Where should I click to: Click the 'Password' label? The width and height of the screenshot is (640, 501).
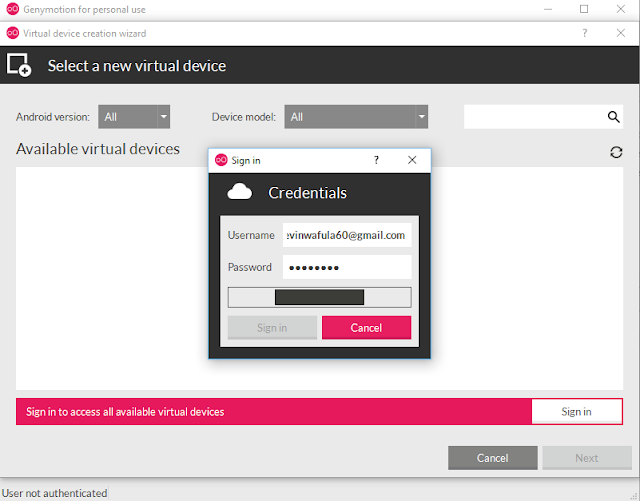pos(249,267)
